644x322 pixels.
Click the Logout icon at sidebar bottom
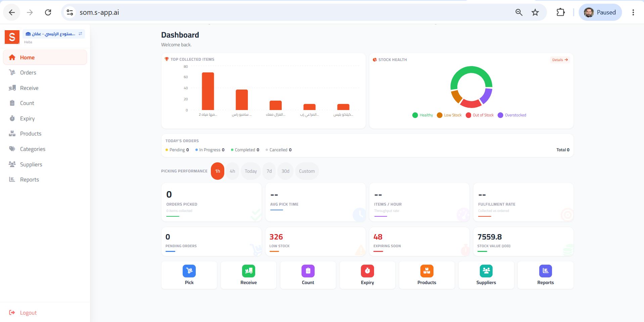coord(12,313)
